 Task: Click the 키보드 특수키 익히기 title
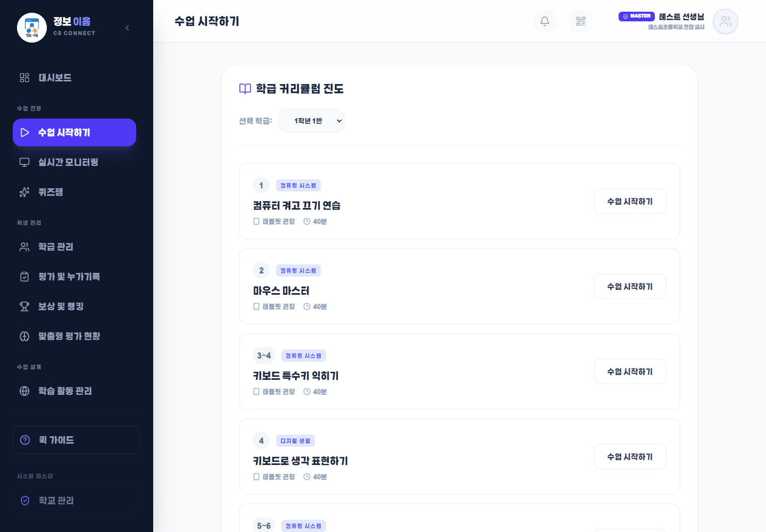[x=296, y=376]
